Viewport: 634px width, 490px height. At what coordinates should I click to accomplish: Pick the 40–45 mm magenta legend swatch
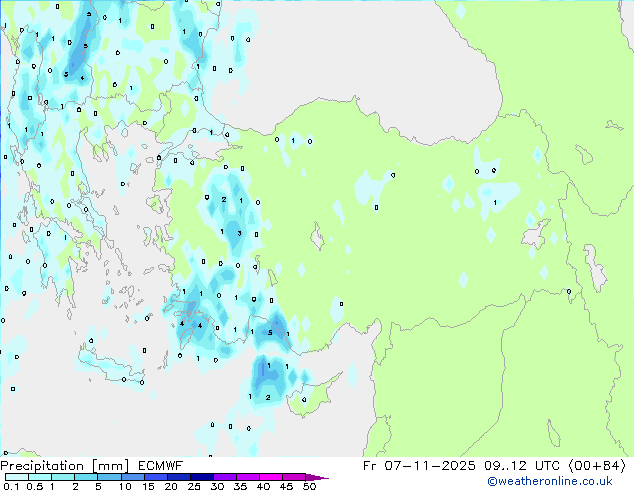pyautogui.click(x=271, y=477)
